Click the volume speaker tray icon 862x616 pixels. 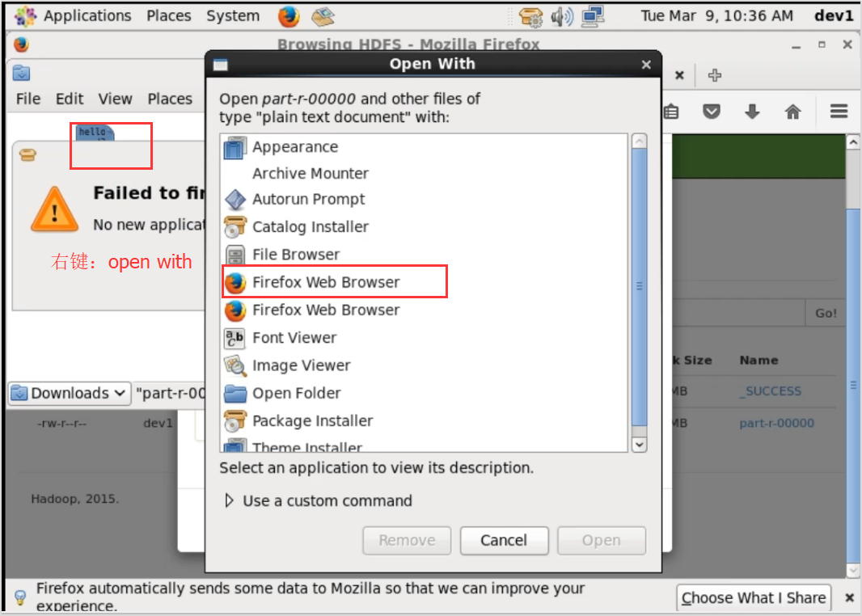[x=562, y=17]
